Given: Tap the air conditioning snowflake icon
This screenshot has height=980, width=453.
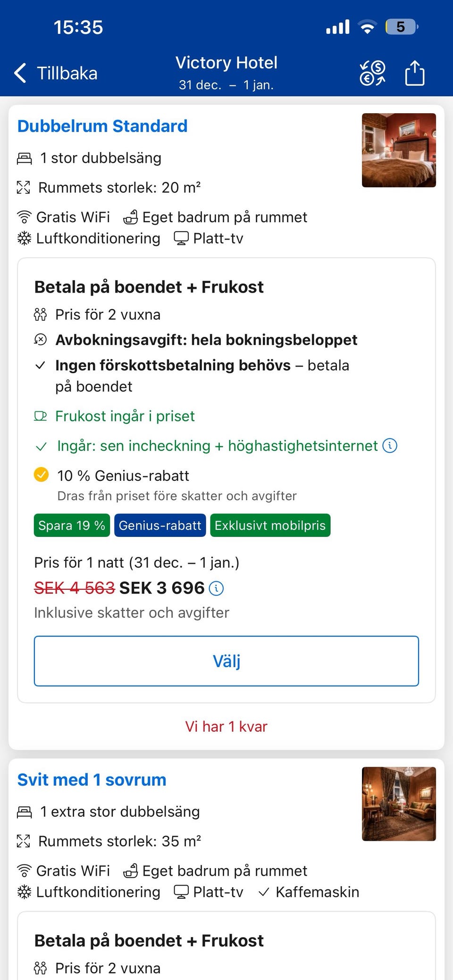Looking at the screenshot, I should point(23,238).
